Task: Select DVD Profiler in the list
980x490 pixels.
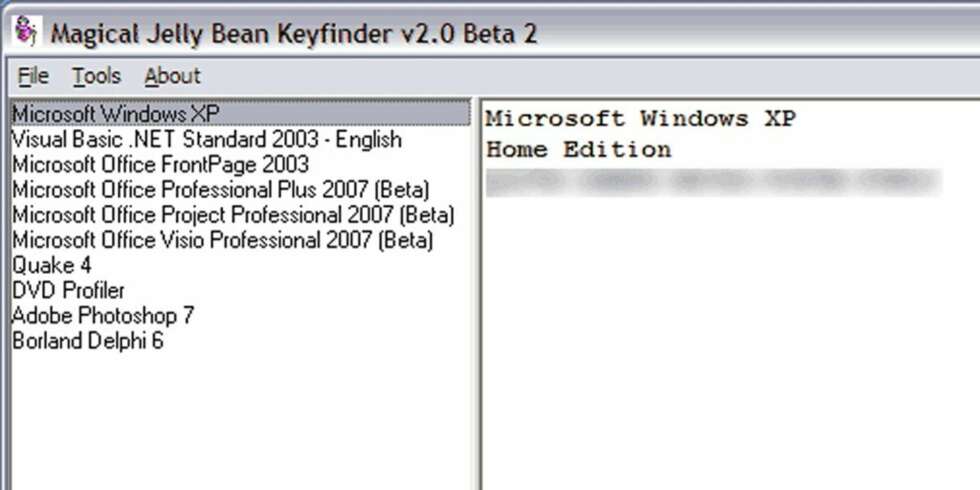Action: (x=68, y=290)
